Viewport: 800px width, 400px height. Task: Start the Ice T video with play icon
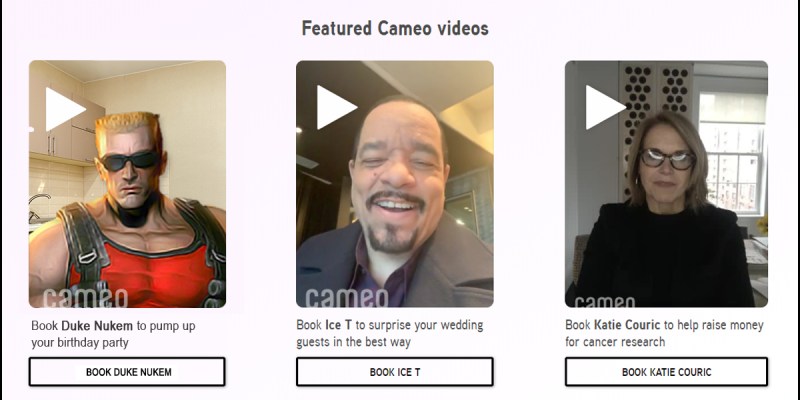(335, 107)
